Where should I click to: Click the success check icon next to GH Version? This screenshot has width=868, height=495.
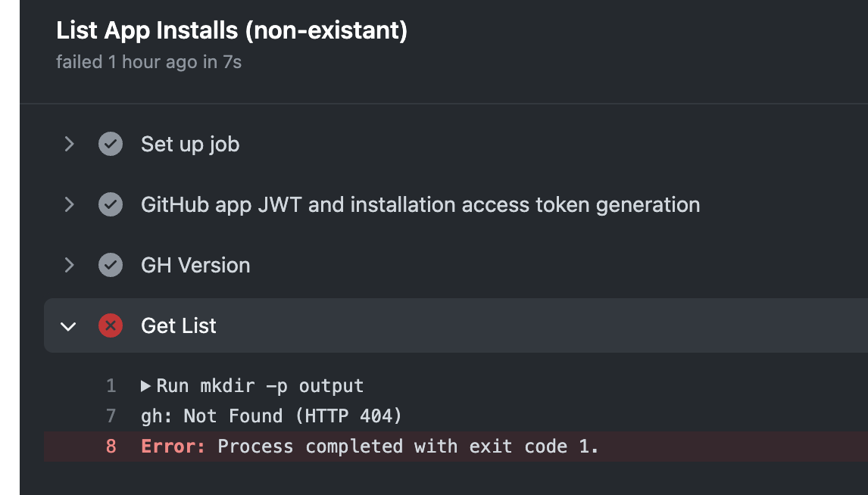[111, 265]
